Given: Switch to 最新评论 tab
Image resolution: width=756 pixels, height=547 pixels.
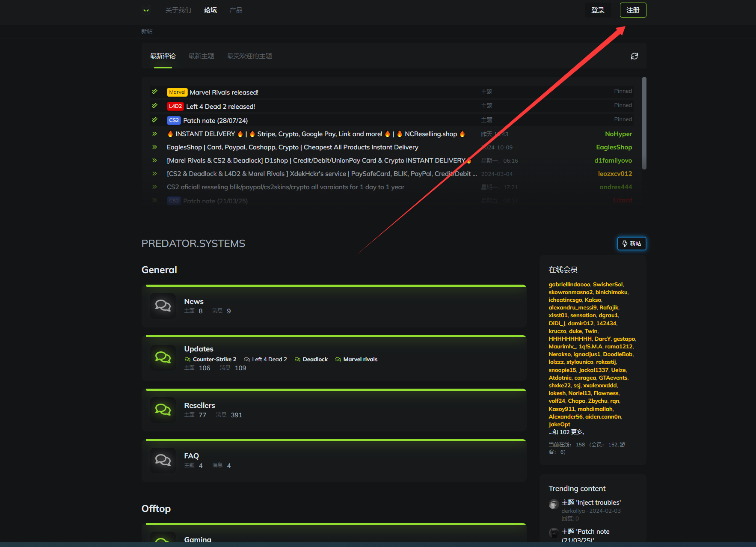Looking at the screenshot, I should click(163, 56).
